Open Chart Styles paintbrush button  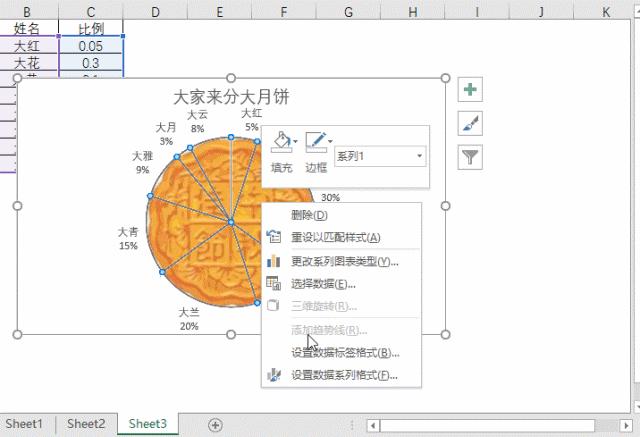click(x=470, y=123)
